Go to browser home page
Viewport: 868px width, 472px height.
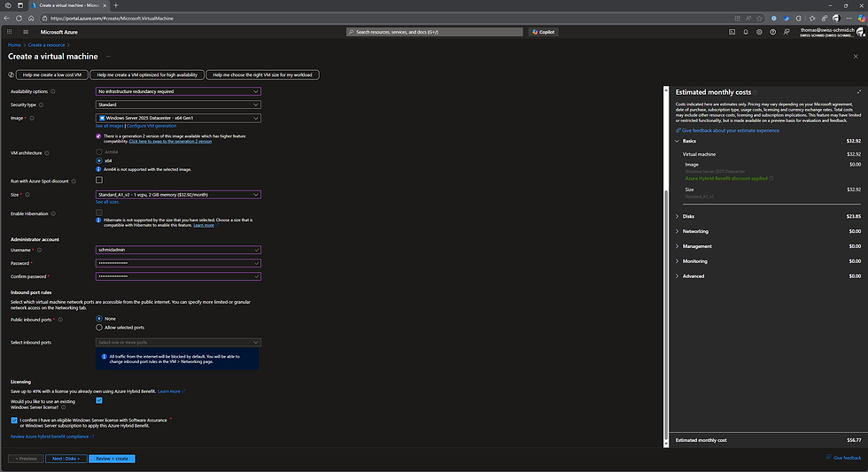pyautogui.click(x=31, y=19)
